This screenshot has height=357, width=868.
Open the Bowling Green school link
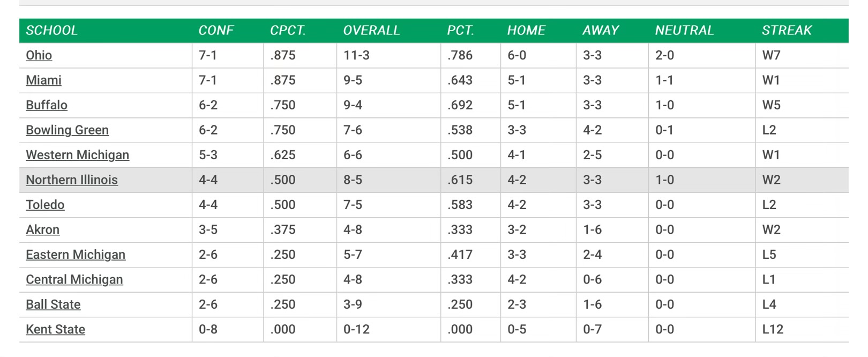[x=67, y=130]
